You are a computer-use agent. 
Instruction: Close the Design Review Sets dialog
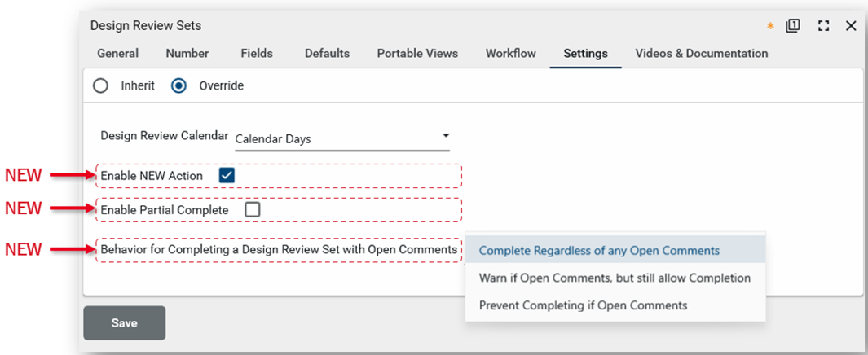pyautogui.click(x=851, y=26)
